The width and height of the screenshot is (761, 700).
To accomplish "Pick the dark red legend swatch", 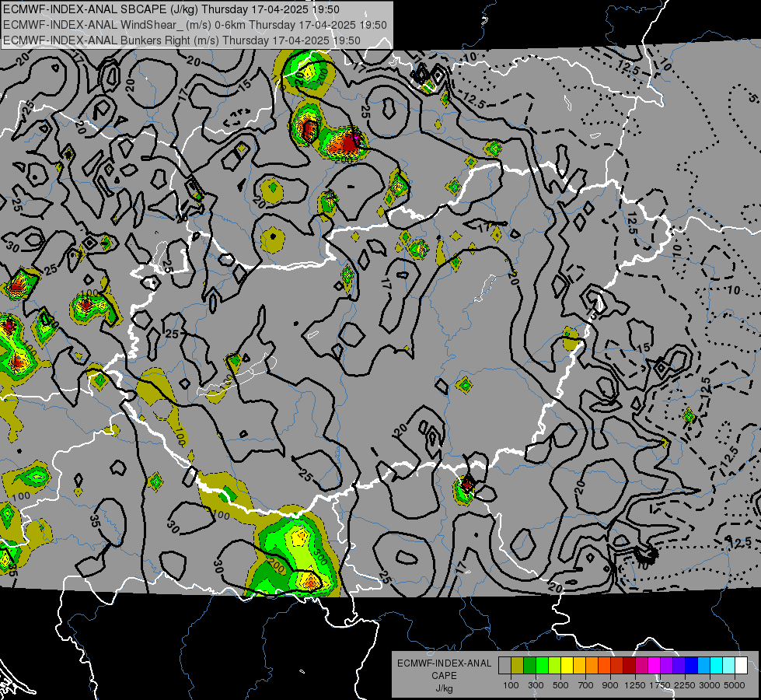I will pyautogui.click(x=629, y=666).
